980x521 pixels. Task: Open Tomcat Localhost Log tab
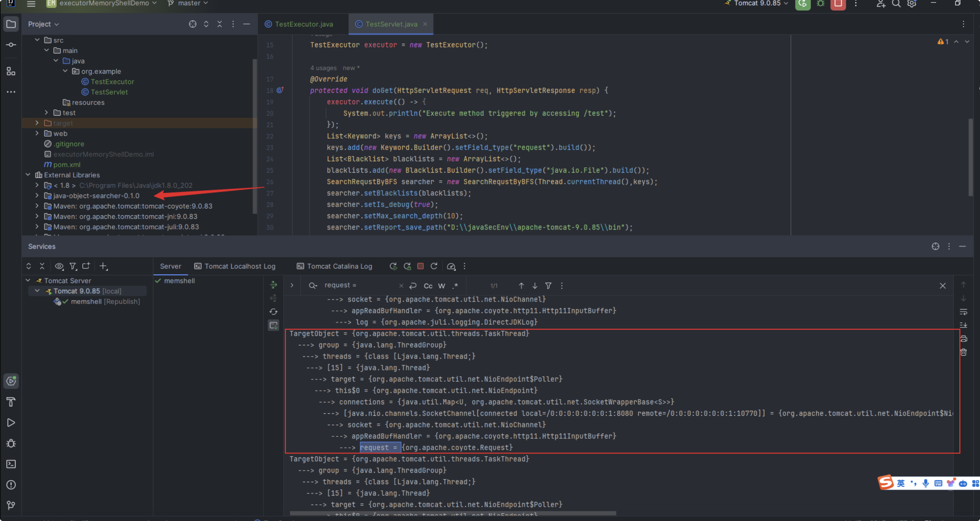tap(235, 266)
